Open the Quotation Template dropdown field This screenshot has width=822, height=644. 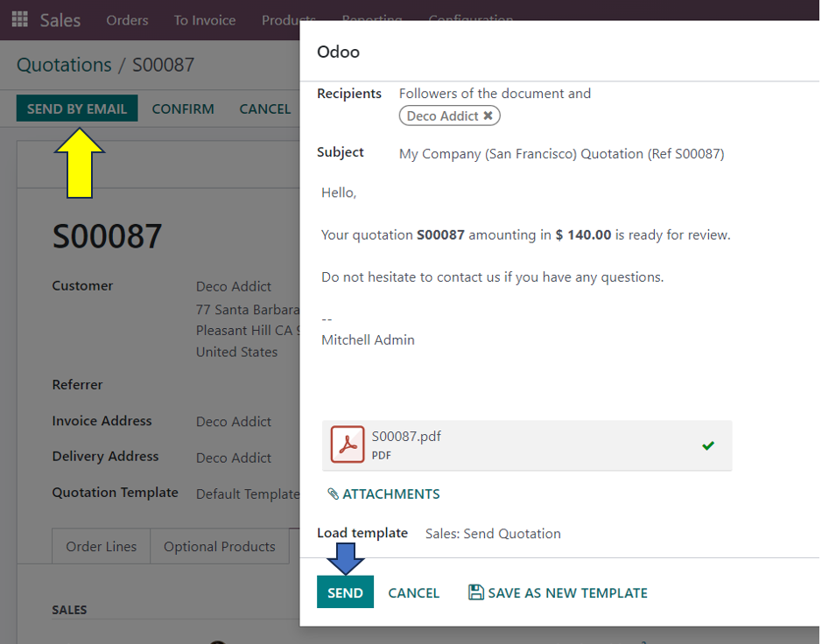coord(247,493)
